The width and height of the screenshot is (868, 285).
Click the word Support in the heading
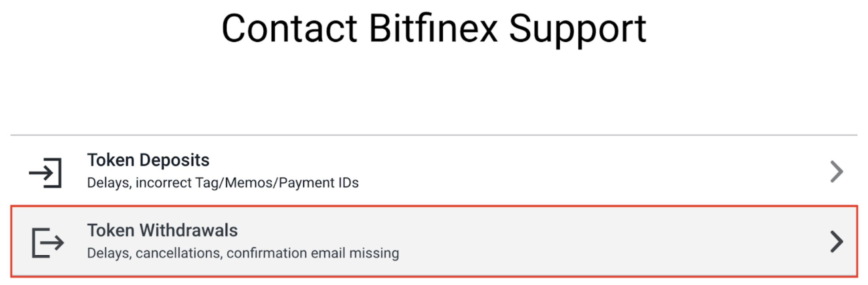578,30
